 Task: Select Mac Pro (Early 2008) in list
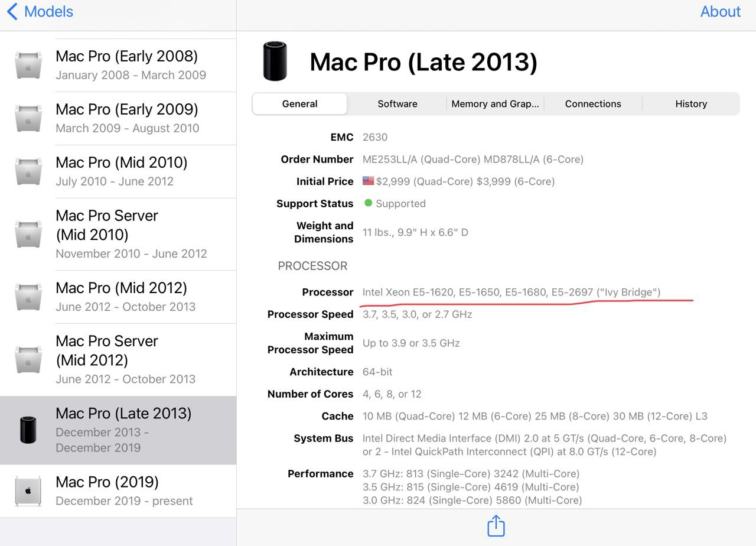[x=118, y=65]
